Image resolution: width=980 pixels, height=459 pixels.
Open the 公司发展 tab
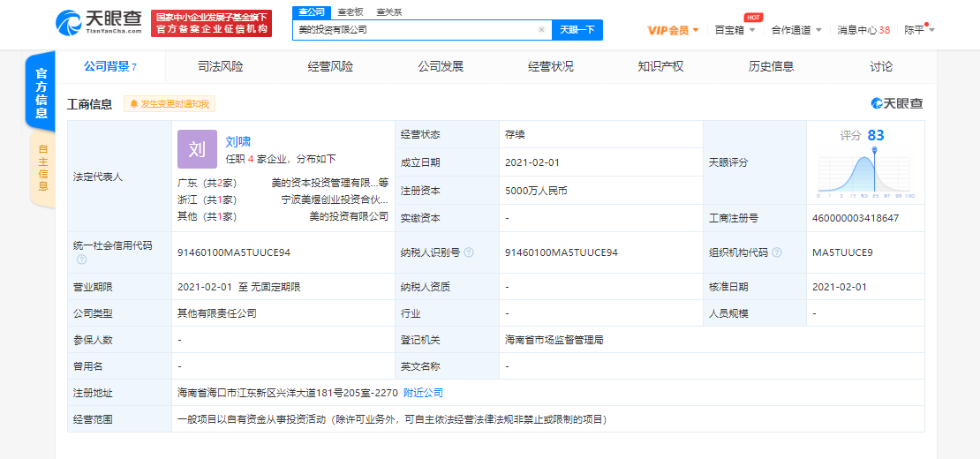[x=441, y=67]
